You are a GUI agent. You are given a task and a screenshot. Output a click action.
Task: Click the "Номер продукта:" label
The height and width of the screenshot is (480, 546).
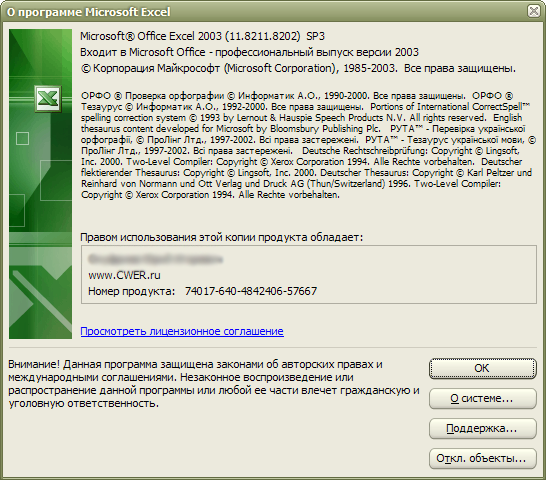[132, 291]
